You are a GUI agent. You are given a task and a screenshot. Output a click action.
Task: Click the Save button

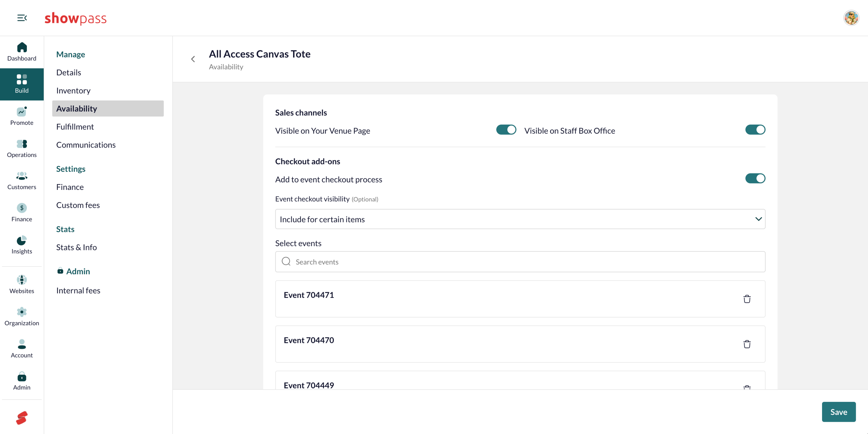(x=838, y=412)
